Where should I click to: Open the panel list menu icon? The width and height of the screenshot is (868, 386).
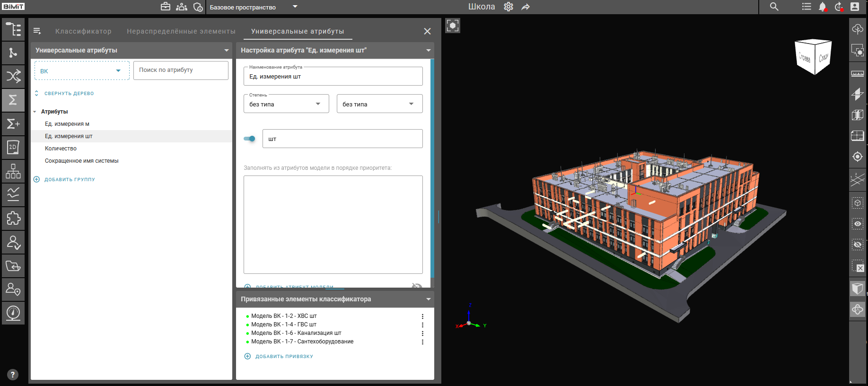(x=37, y=31)
